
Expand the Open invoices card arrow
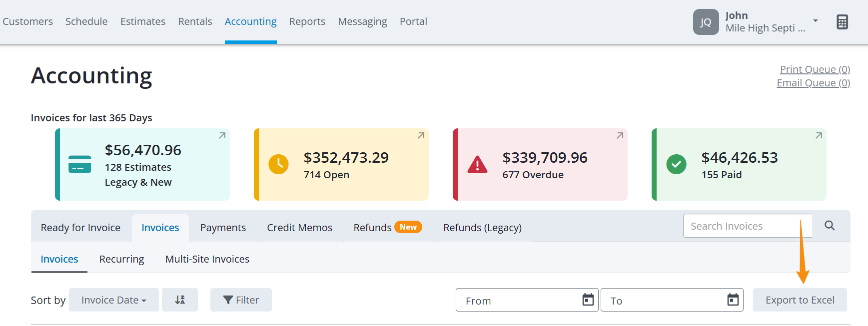(x=421, y=136)
